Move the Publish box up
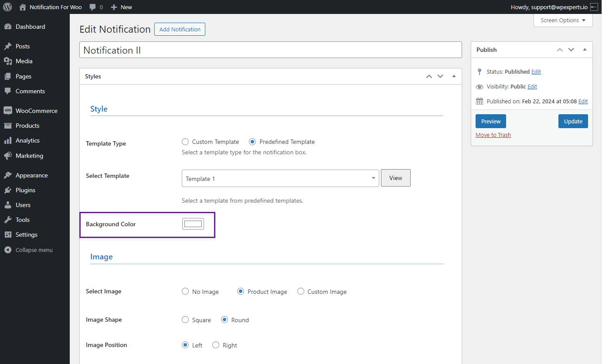 [x=560, y=50]
